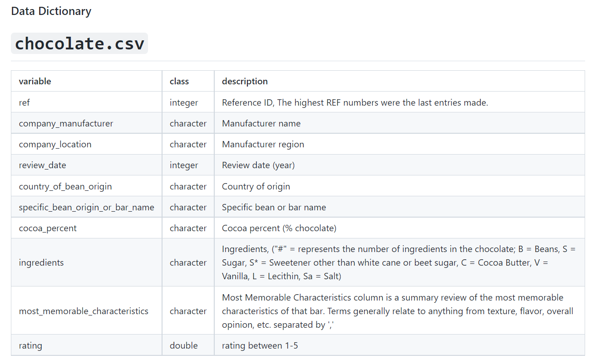Click the "Cocoa percent (% chocolate)" description
596x364 pixels.
279,228
